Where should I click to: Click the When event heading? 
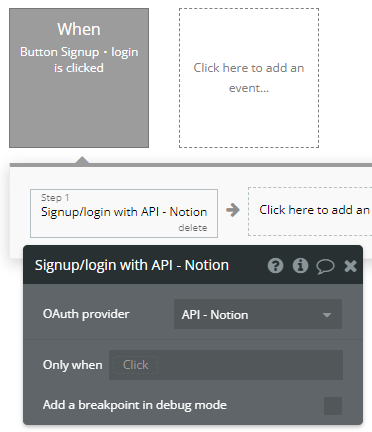click(79, 29)
